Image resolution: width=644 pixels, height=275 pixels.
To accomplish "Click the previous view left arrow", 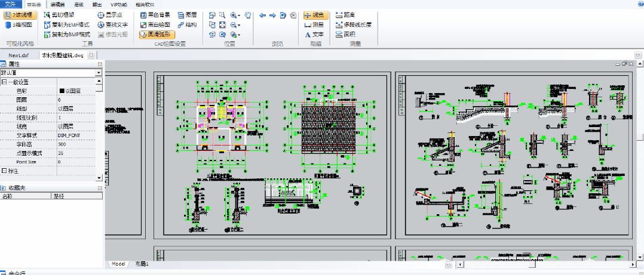I will pyautogui.click(x=262, y=15).
